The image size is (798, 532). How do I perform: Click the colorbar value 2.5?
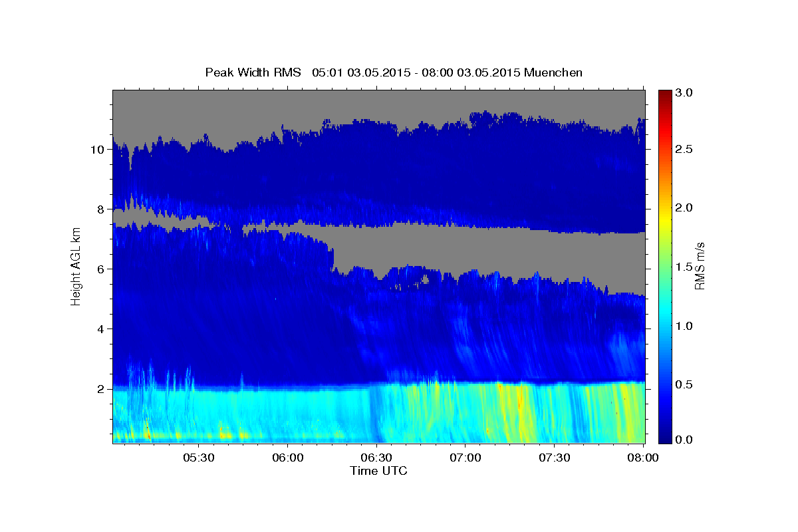[685, 150]
